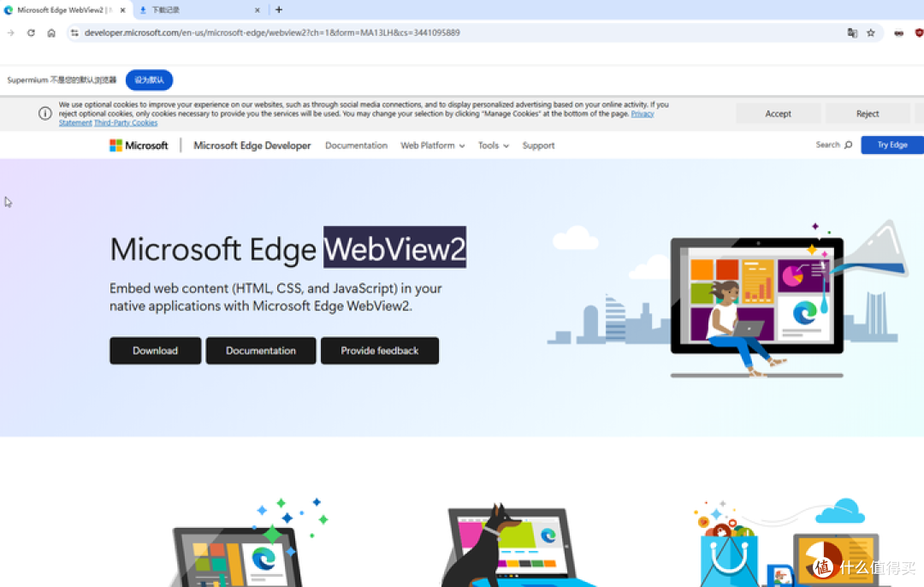Screen dimensions: 924x587
Task: Switch to the downloads history tab
Action: pyautogui.click(x=199, y=10)
